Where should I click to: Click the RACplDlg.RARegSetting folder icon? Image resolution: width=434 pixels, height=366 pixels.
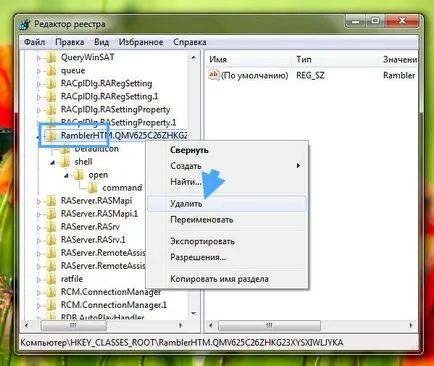[51, 84]
